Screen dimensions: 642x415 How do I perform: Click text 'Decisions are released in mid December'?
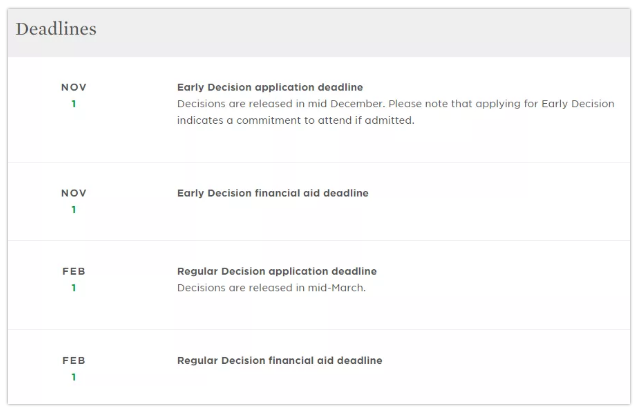(x=280, y=104)
